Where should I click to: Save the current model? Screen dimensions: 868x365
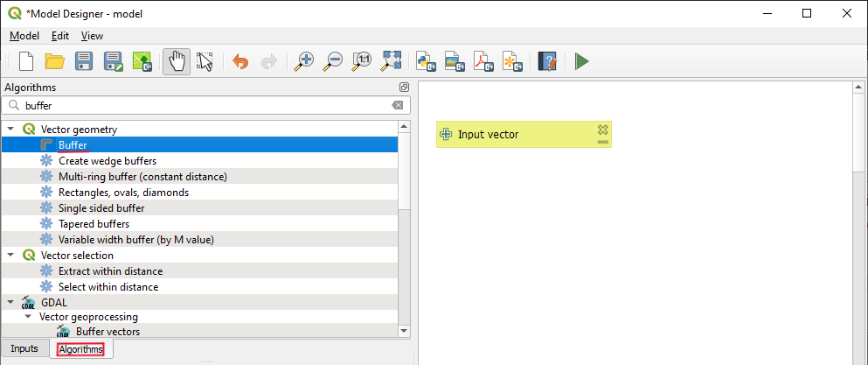84,61
